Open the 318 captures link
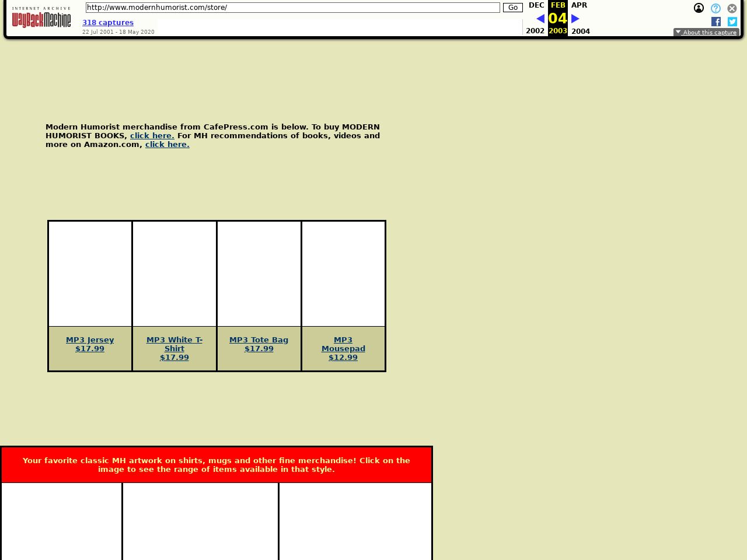This screenshot has height=560, width=747. (108, 23)
